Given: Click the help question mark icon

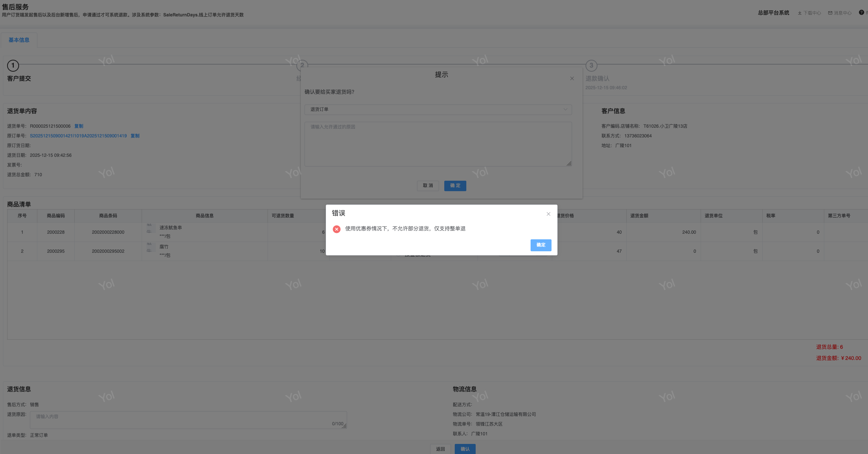Looking at the screenshot, I should (861, 13).
